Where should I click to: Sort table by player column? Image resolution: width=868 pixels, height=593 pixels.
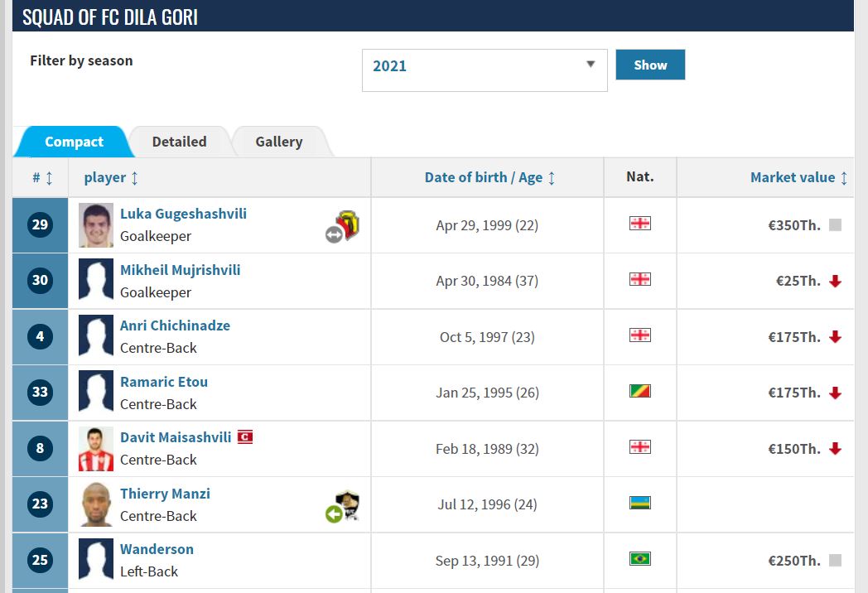tap(111, 178)
